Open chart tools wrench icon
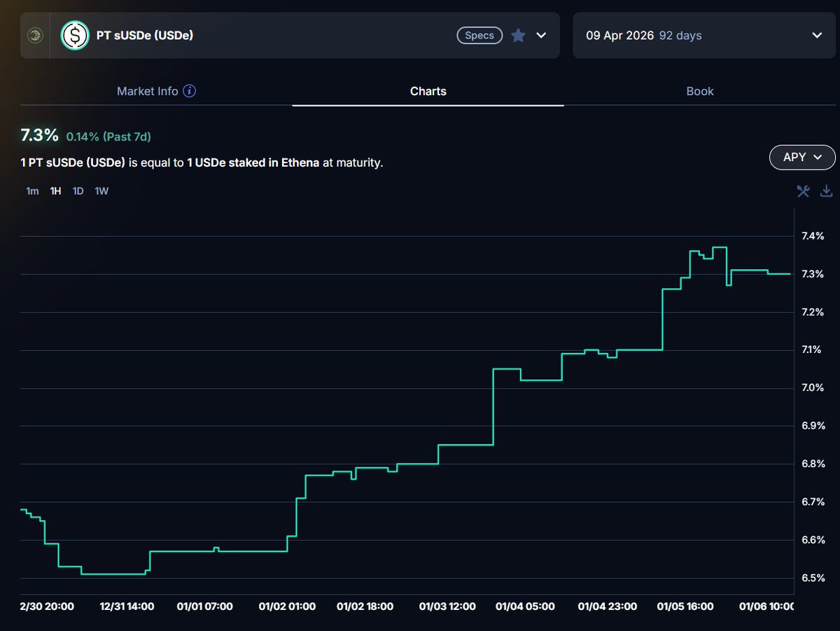Screen dimensions: 840x631 coord(803,190)
